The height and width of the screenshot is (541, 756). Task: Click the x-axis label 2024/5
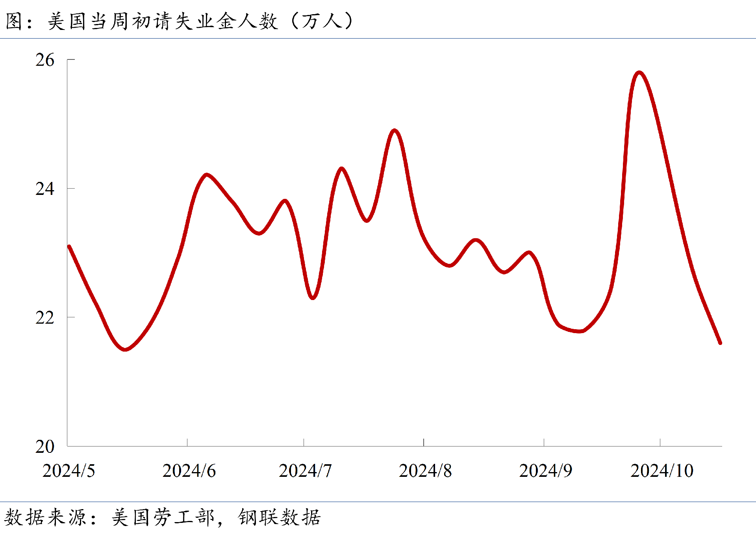pos(69,471)
